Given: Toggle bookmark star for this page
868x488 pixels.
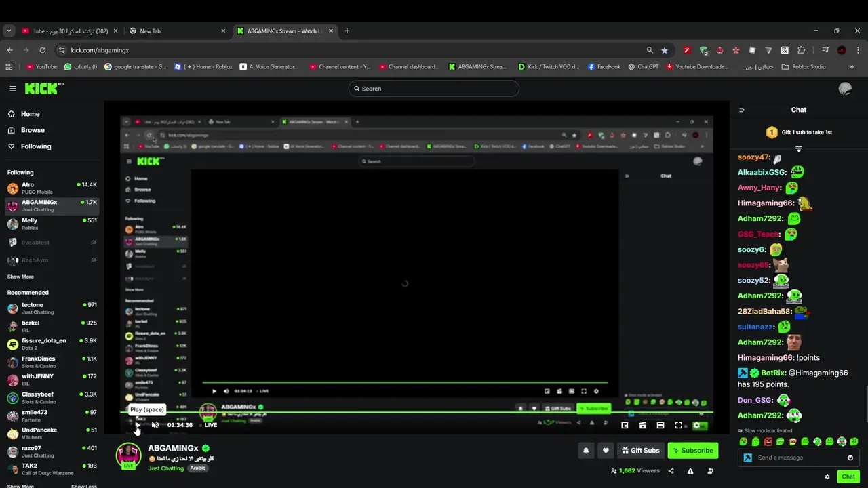Looking at the screenshot, I should (x=665, y=50).
